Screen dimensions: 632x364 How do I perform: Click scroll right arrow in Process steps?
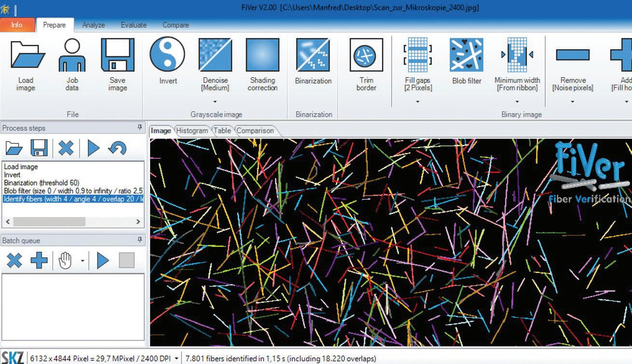(138, 222)
